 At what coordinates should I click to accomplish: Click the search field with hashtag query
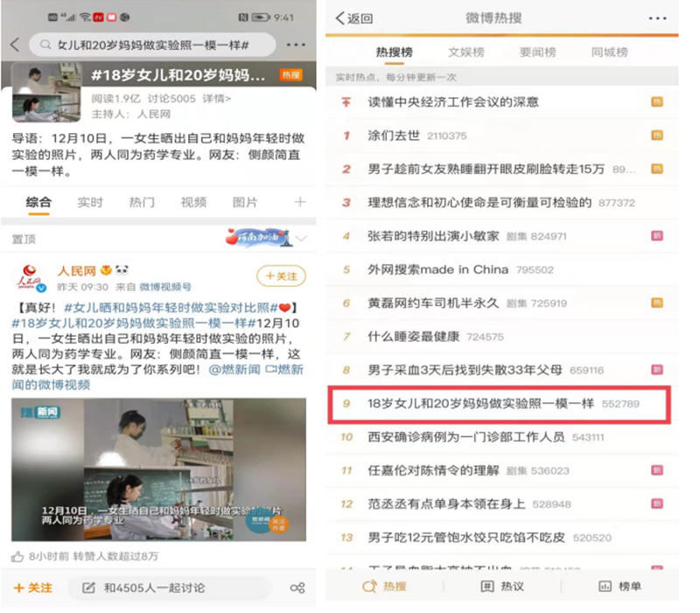click(156, 45)
